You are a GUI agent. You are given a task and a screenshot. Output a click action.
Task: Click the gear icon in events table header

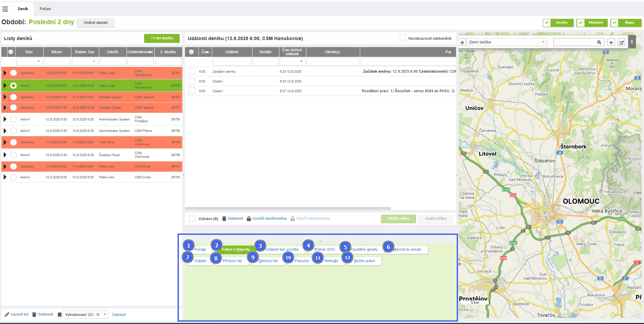[x=191, y=52]
